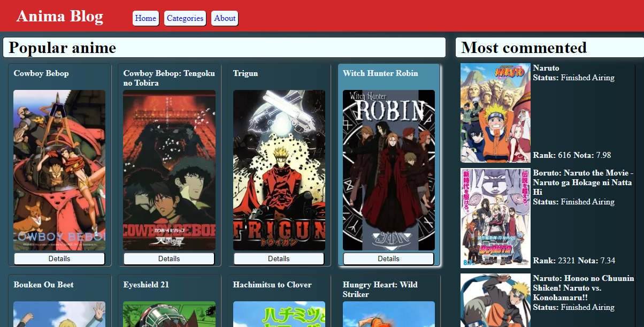The image size is (644, 327).
Task: Select the Trigun poster image
Action: pyautogui.click(x=279, y=170)
